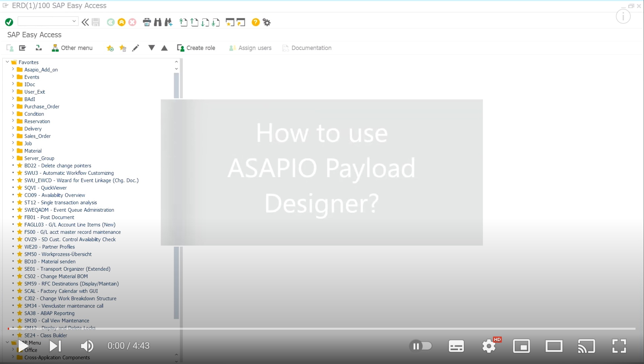
Task: Add selected node to favorites star icon
Action: [110, 48]
